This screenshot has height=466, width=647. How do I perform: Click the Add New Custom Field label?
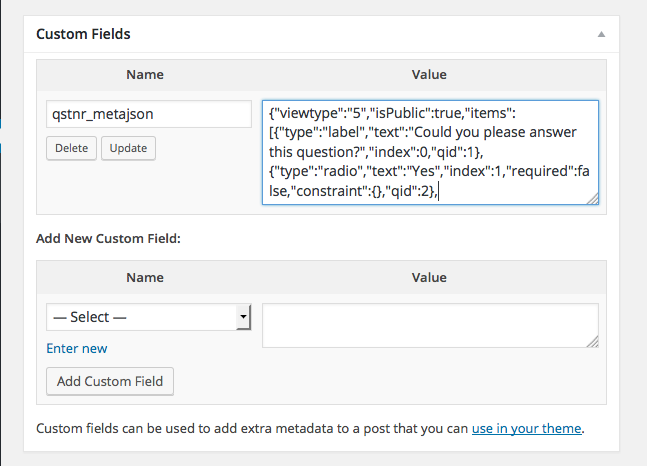[109, 239]
